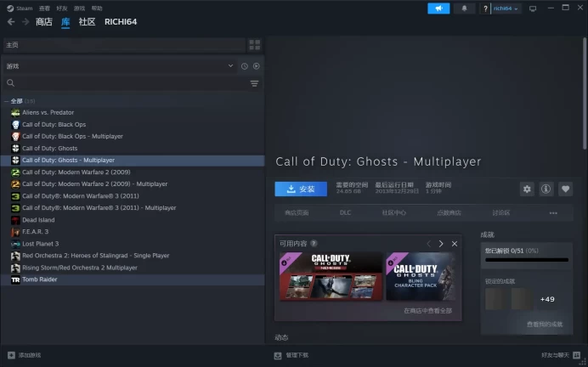This screenshot has width=588, height=367.
Task: View my achievements link (查看我的成就)
Action: tap(545, 325)
